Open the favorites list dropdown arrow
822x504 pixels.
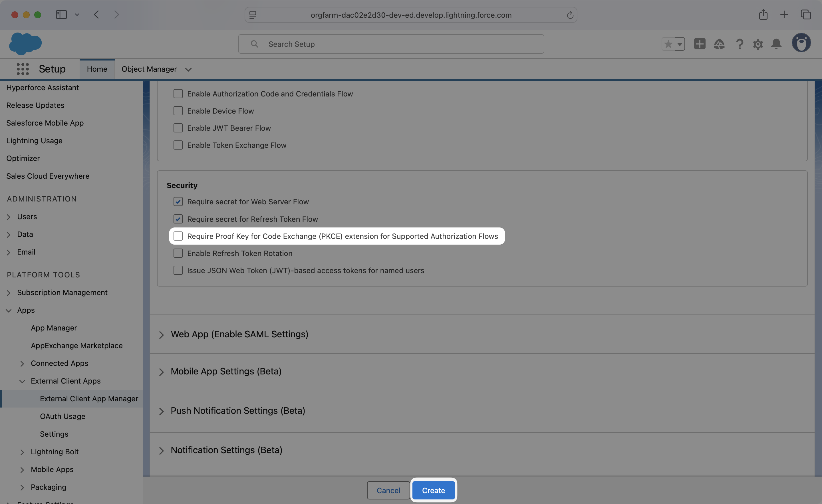pyautogui.click(x=680, y=44)
